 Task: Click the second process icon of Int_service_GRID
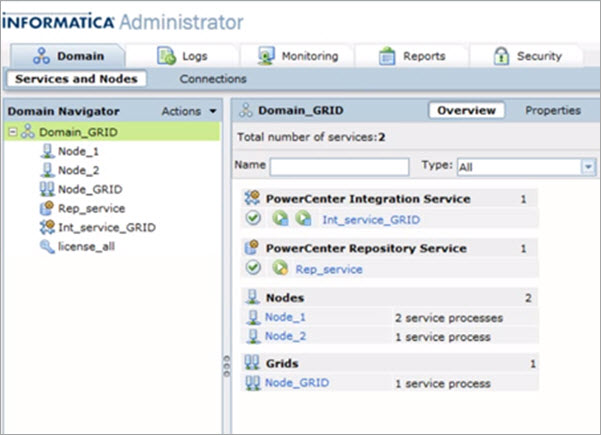pos(303,218)
